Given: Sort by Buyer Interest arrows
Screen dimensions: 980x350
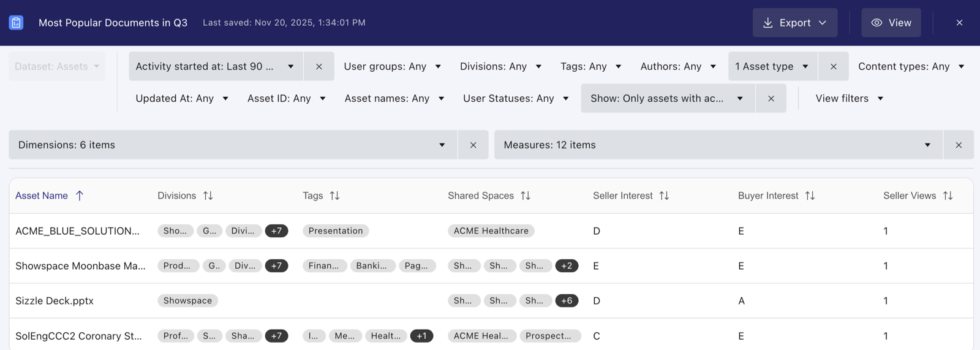Looking at the screenshot, I should (x=810, y=196).
